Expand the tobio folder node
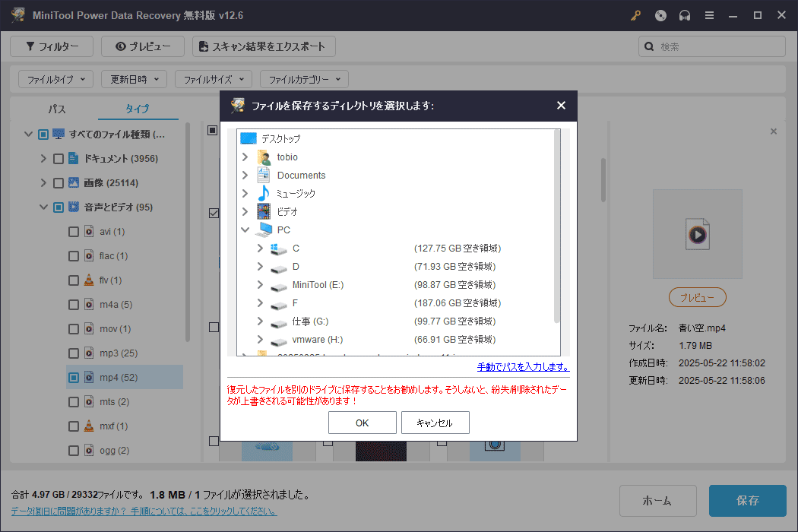798x532 pixels. click(x=245, y=157)
